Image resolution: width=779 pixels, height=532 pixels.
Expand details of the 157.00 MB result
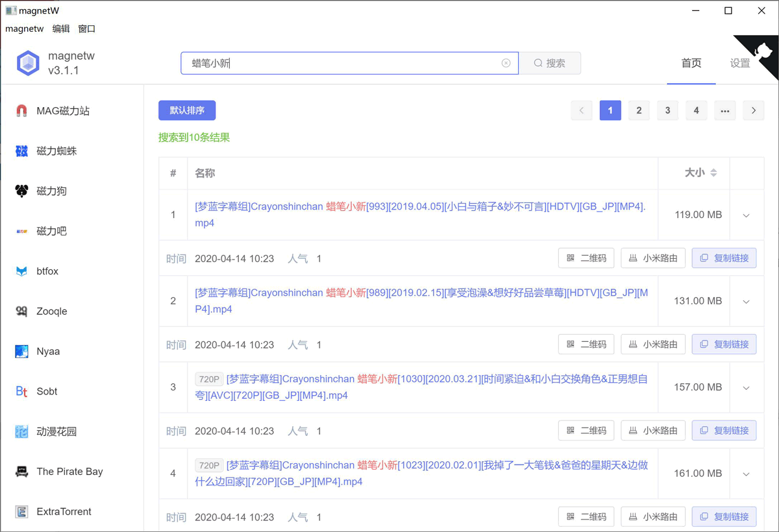click(747, 388)
